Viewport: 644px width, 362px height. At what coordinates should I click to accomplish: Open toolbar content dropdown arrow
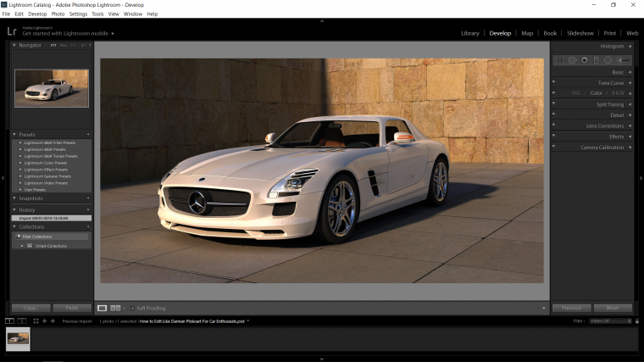point(544,309)
